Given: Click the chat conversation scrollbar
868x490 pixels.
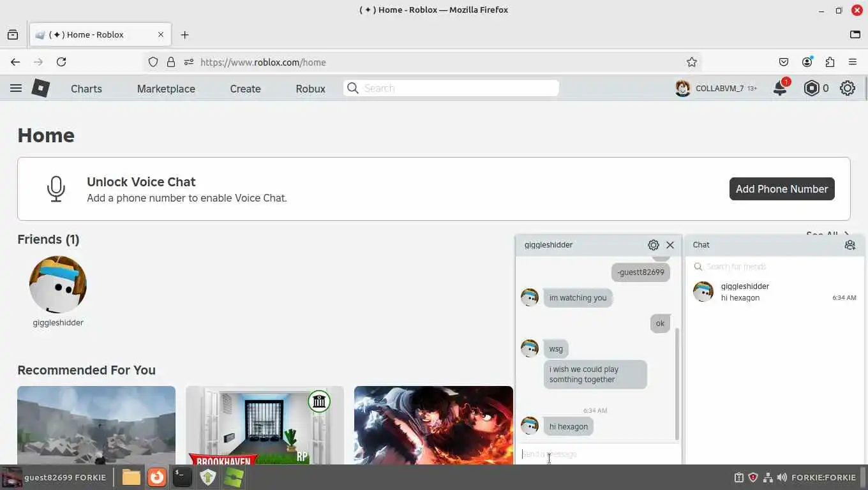Looking at the screenshot, I should (677, 383).
